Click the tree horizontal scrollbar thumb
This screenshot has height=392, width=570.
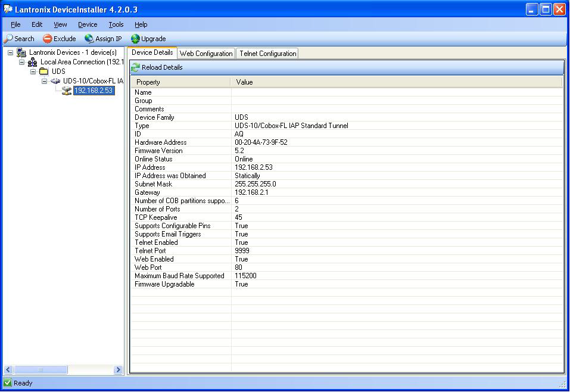[41, 370]
